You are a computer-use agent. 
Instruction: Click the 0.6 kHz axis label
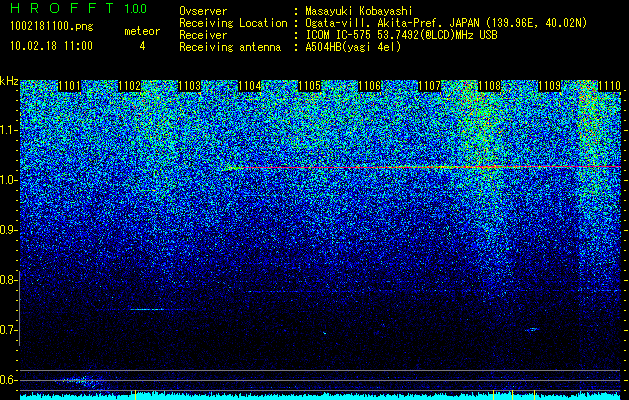(x=6, y=380)
